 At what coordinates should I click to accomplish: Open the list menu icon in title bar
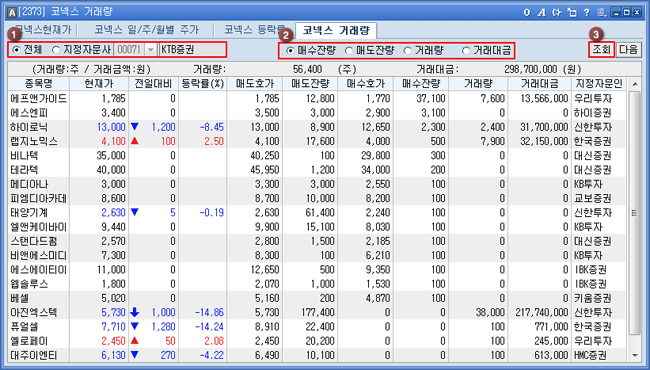tap(601, 12)
